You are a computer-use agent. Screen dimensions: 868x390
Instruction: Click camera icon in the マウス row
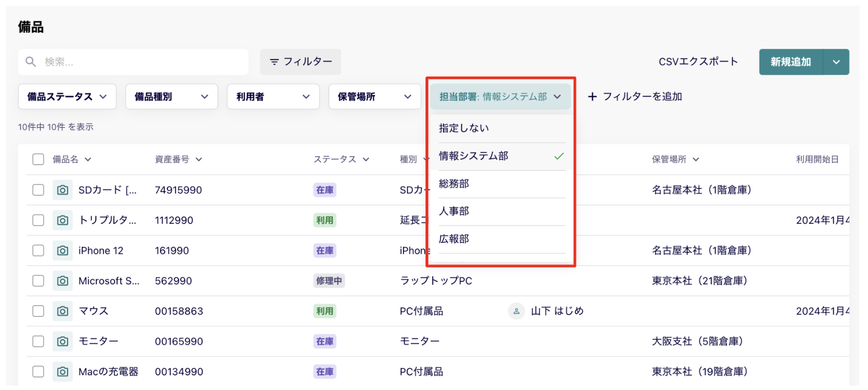tap(62, 311)
